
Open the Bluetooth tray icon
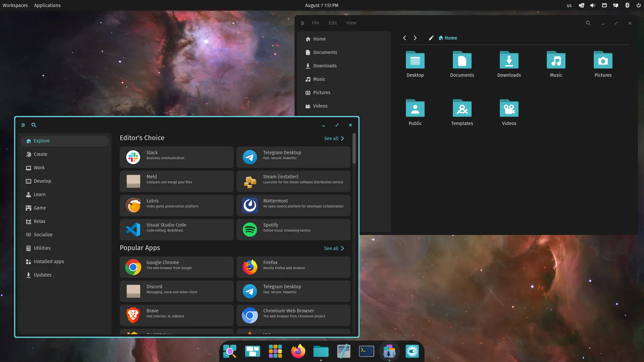(x=627, y=5)
